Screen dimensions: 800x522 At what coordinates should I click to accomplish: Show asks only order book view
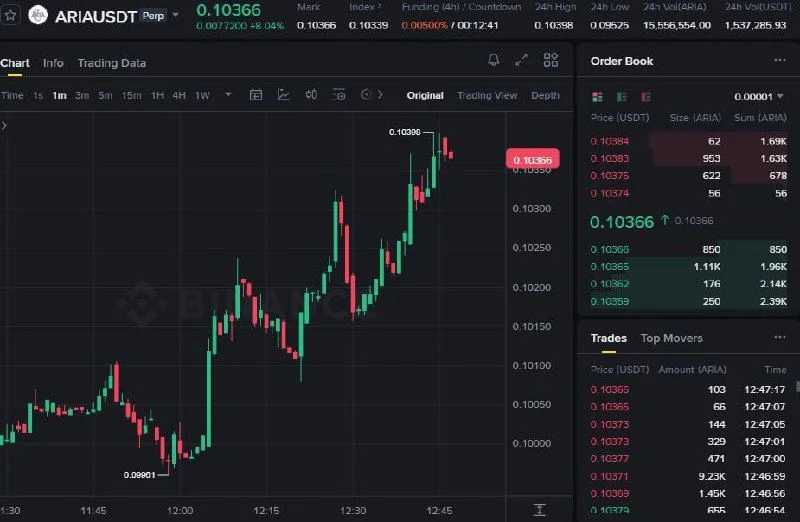[646, 96]
